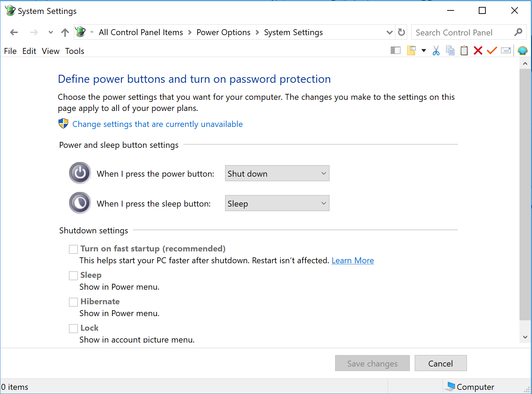Open the sleep button action dropdown
Image resolution: width=532 pixels, height=394 pixels.
[277, 203]
